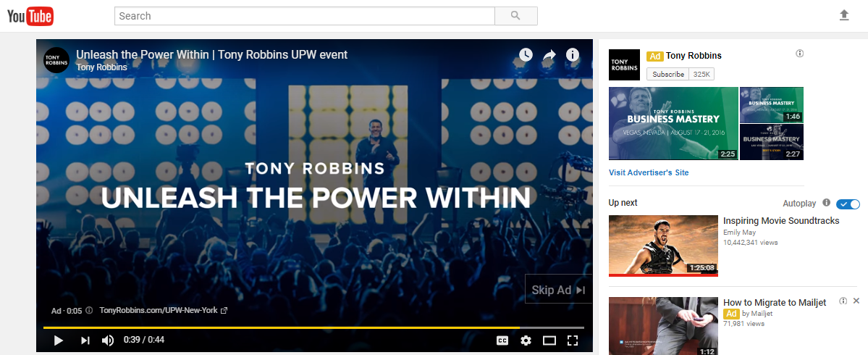Click Visit Advertiser's Site link

(x=649, y=173)
